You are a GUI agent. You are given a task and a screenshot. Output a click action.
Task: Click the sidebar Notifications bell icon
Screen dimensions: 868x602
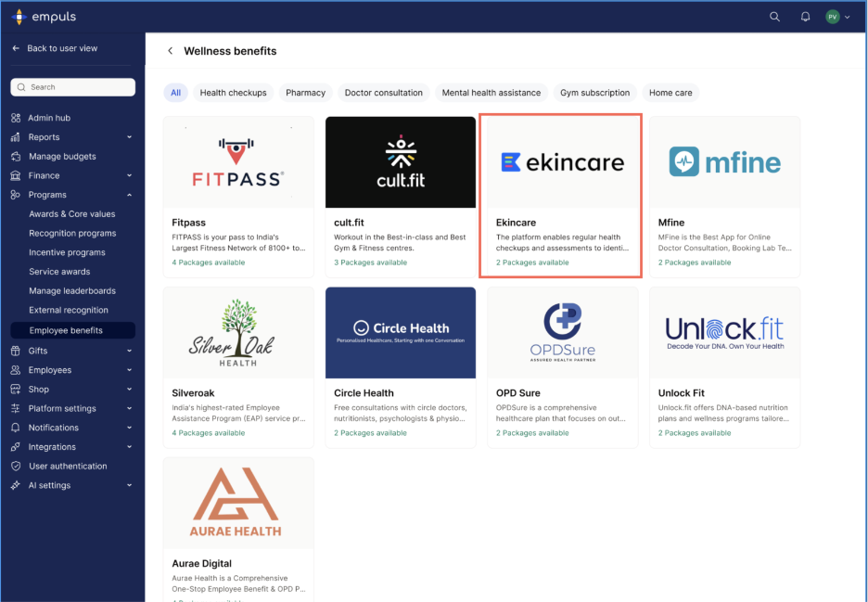click(x=16, y=428)
